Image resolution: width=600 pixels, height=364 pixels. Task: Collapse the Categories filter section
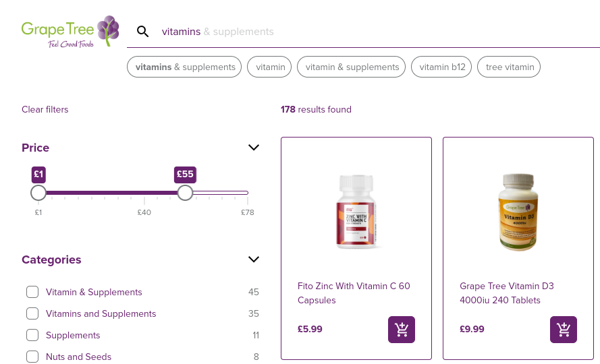point(254,260)
